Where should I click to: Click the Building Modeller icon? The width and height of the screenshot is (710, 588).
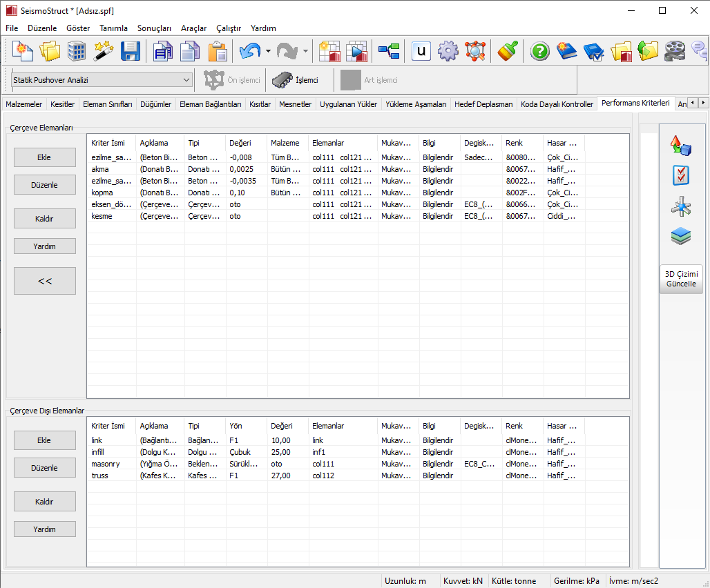77,51
